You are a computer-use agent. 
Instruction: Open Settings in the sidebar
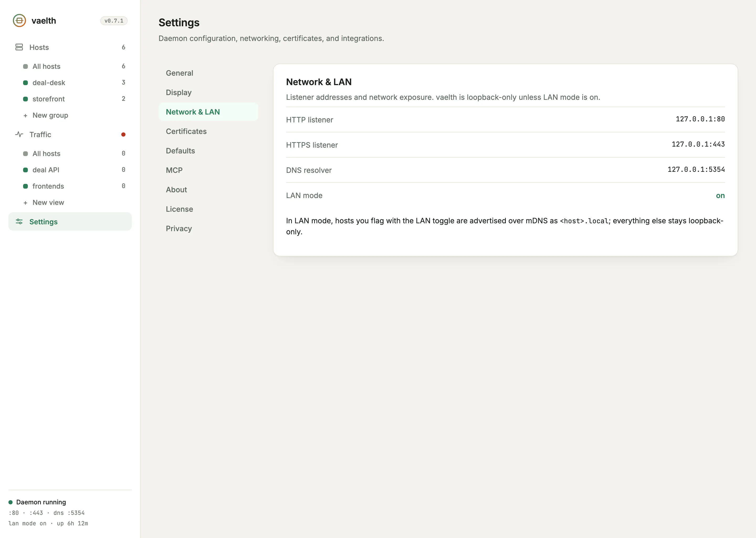tap(70, 221)
